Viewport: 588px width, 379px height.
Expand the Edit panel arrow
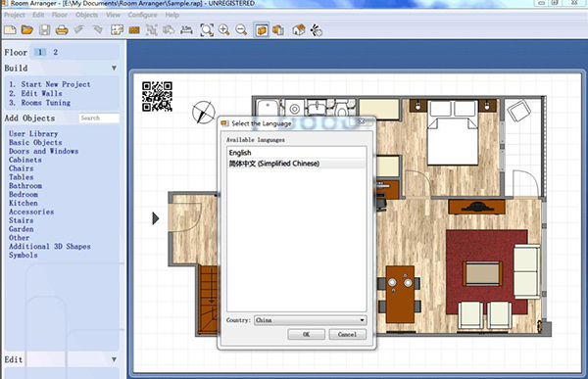114,359
